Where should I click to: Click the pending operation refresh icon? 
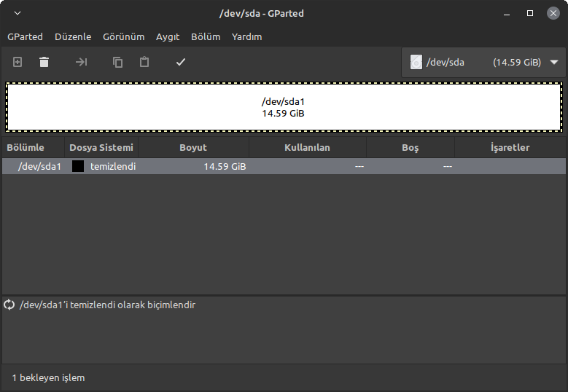pyautogui.click(x=9, y=305)
